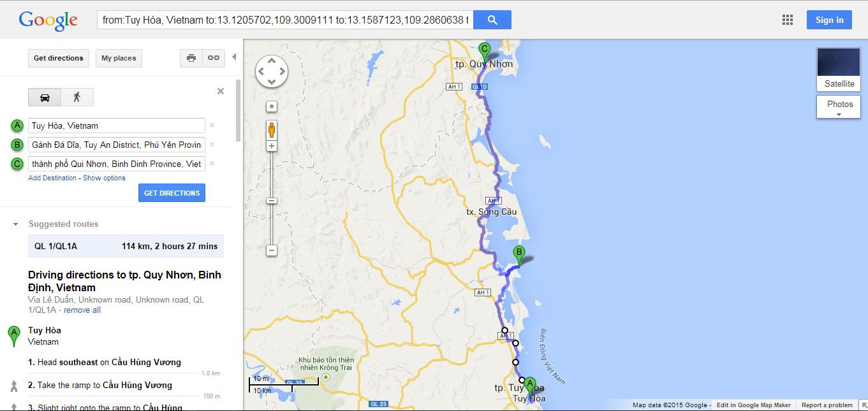The width and height of the screenshot is (868, 411).
Task: Remove destination A Tuy Hòa
Action: point(212,126)
